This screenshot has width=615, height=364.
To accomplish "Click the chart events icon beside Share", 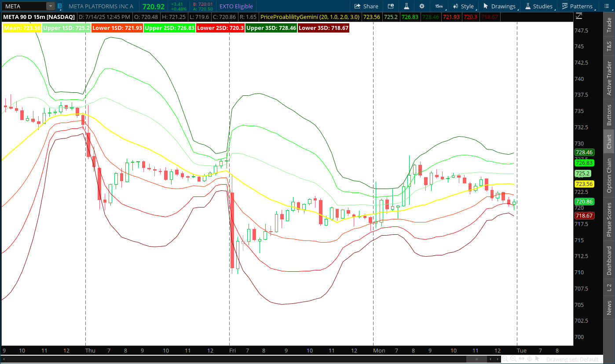I will pyautogui.click(x=391, y=6).
